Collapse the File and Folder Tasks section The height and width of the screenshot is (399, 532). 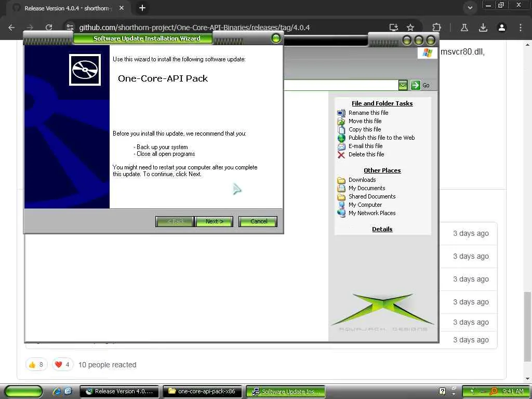click(382, 103)
